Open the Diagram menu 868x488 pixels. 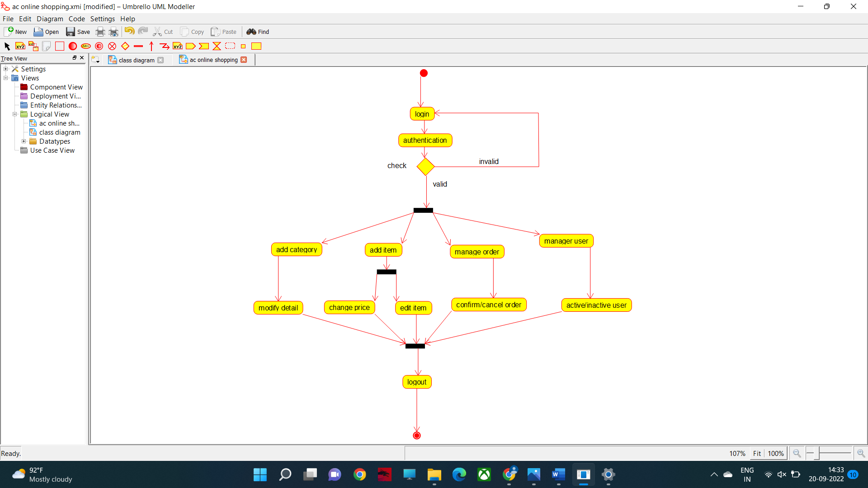[50, 19]
